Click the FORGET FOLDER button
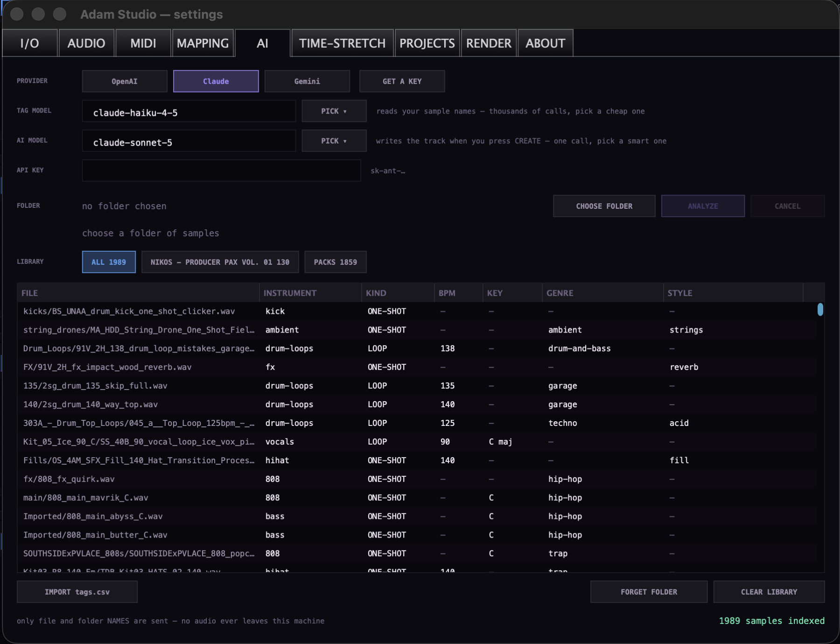Viewport: 840px width, 644px height. 649,592
